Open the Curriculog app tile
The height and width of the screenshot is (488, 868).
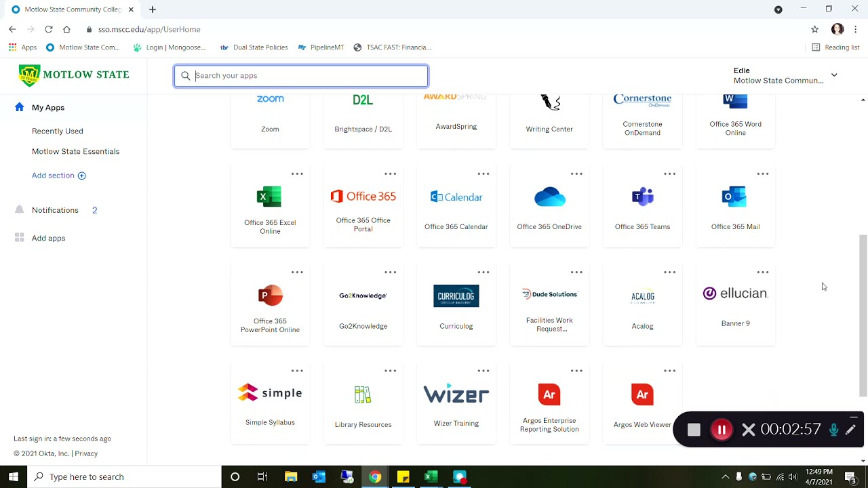tap(456, 305)
